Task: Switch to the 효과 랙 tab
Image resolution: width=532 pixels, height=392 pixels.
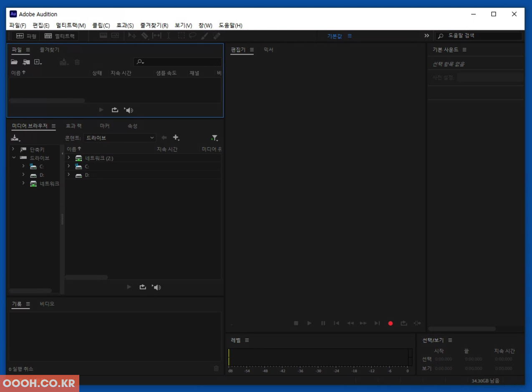Action: pos(74,126)
